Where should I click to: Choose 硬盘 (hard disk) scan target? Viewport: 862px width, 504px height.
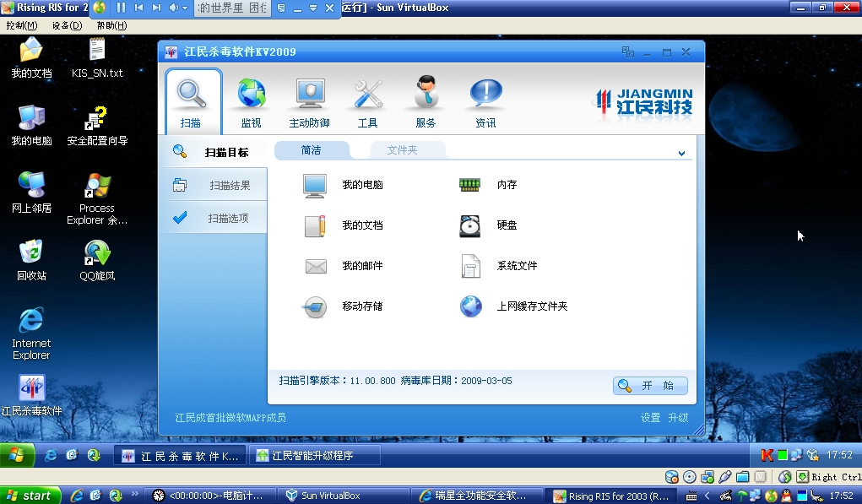(488, 225)
